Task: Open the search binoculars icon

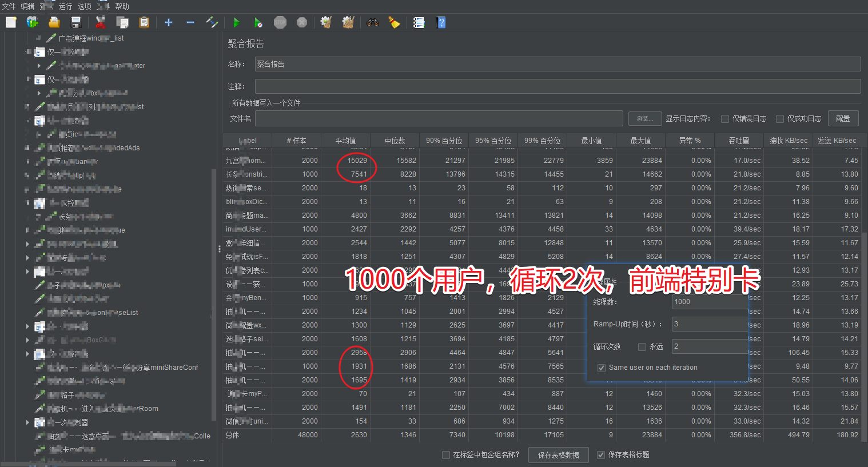Action: (x=372, y=22)
